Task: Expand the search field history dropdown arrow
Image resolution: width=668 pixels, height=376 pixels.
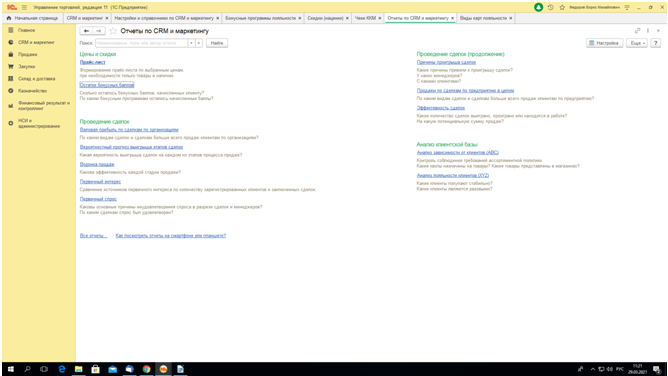Action: pos(191,43)
